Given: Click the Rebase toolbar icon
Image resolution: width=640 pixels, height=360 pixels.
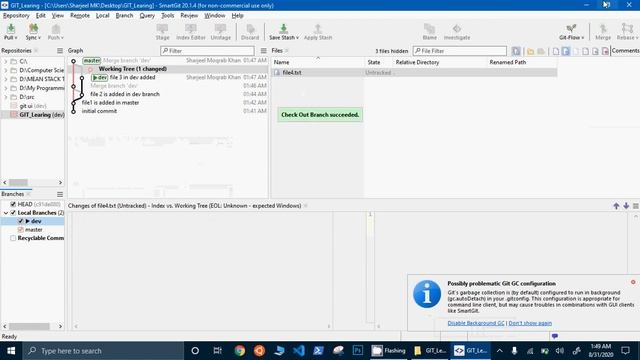Looking at the screenshot, I should 626,31.
